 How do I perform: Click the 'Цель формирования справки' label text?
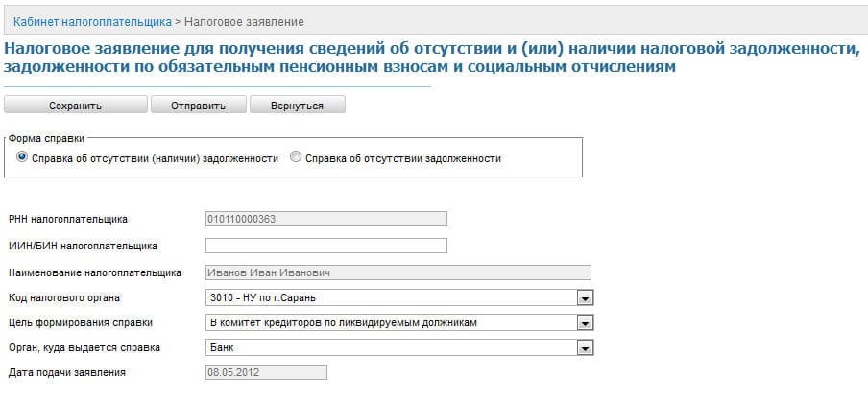(x=80, y=322)
